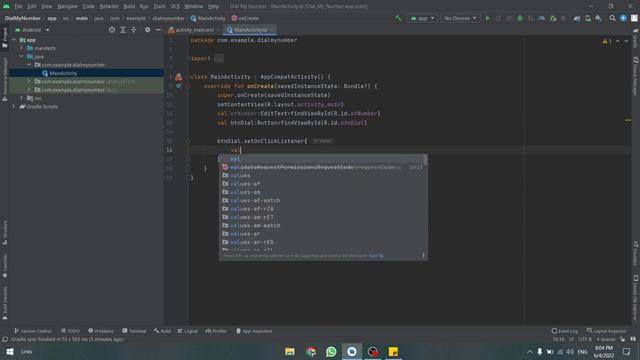Screen dimensions: 640x360
Task: Open the Profile app gauge icon
Action: (542, 18)
